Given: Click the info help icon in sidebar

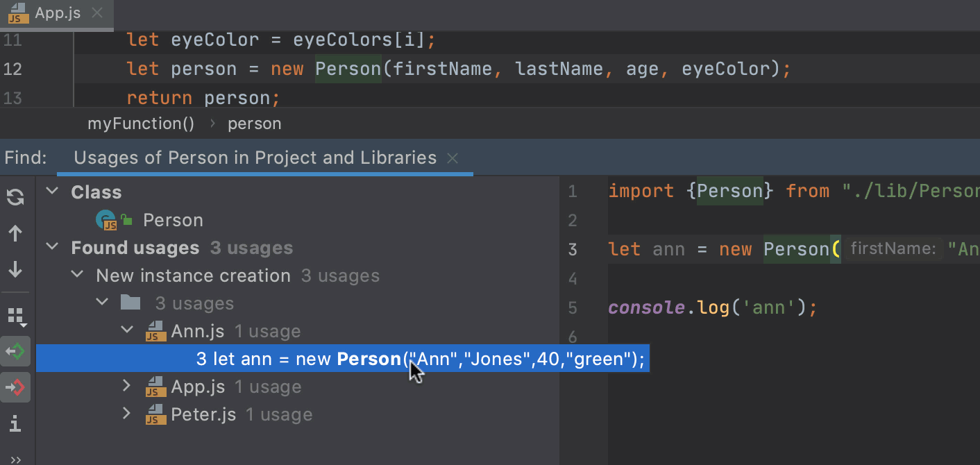Looking at the screenshot, I should point(15,423).
